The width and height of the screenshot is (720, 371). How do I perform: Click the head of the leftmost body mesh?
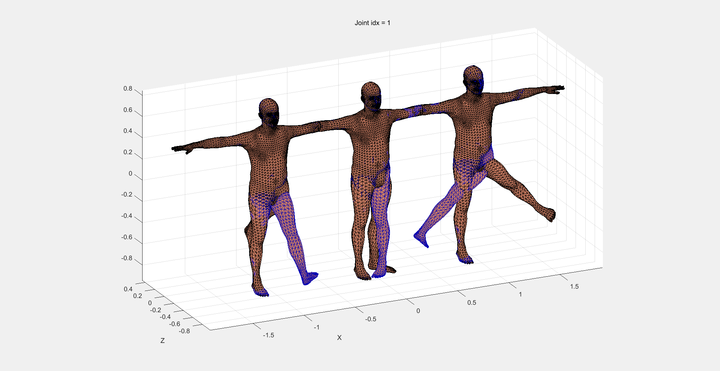tap(269, 112)
